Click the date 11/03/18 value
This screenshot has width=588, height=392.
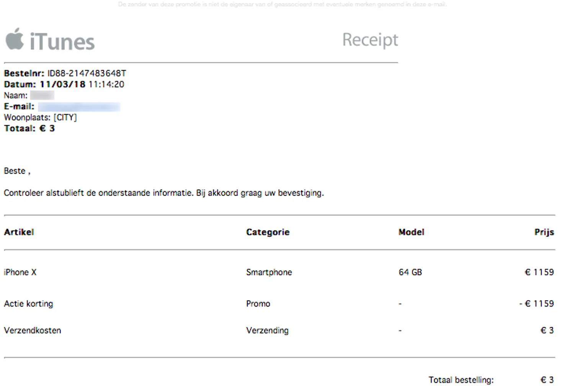62,84
